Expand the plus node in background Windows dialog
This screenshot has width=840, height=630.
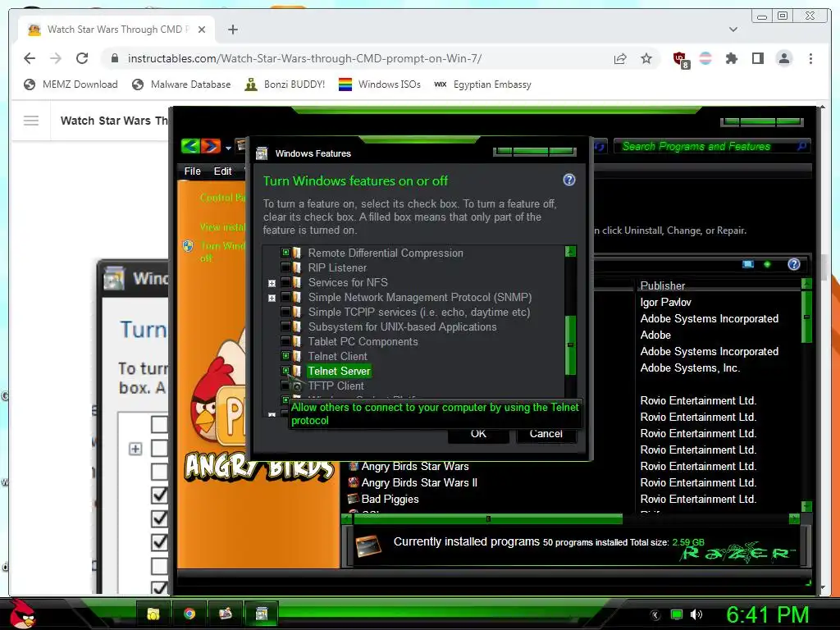click(135, 449)
